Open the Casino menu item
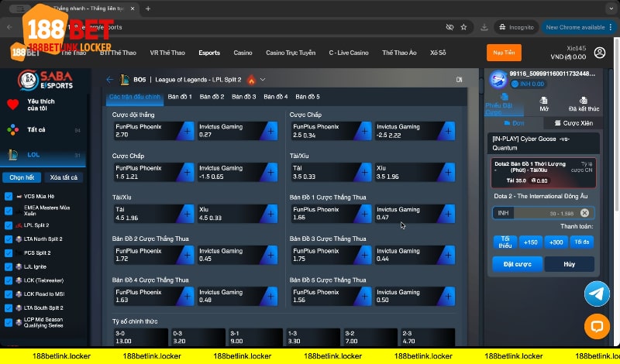The width and height of the screenshot is (620, 364). (243, 53)
